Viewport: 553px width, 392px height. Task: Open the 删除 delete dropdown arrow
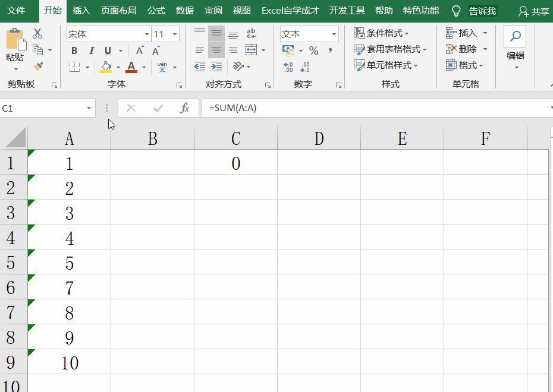point(485,49)
